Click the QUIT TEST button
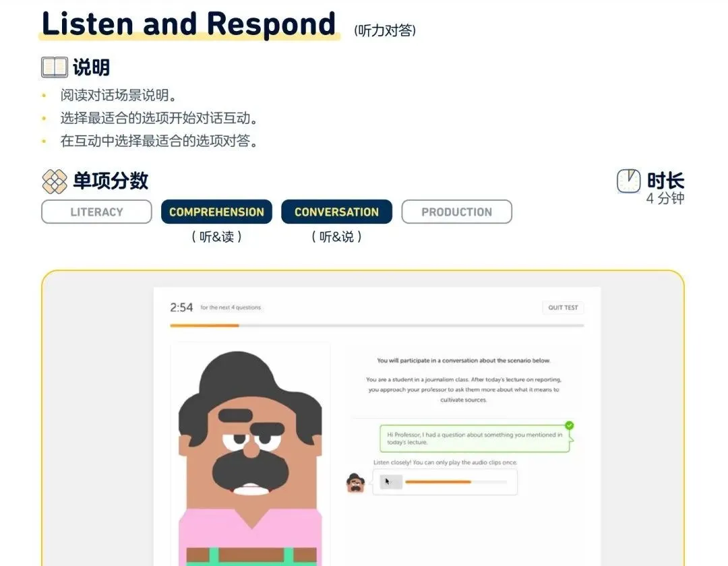 click(x=563, y=307)
